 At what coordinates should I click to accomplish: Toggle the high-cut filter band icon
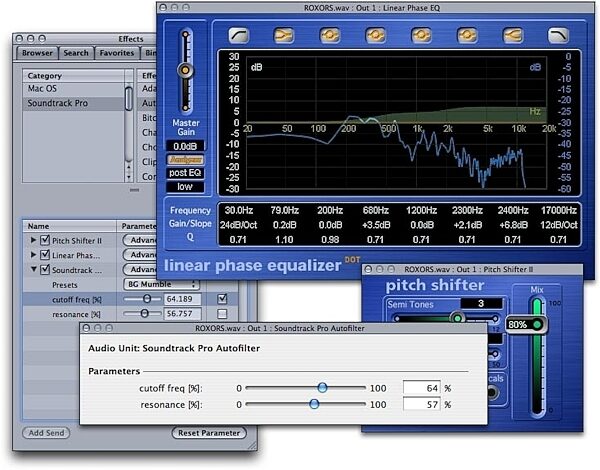[558, 36]
